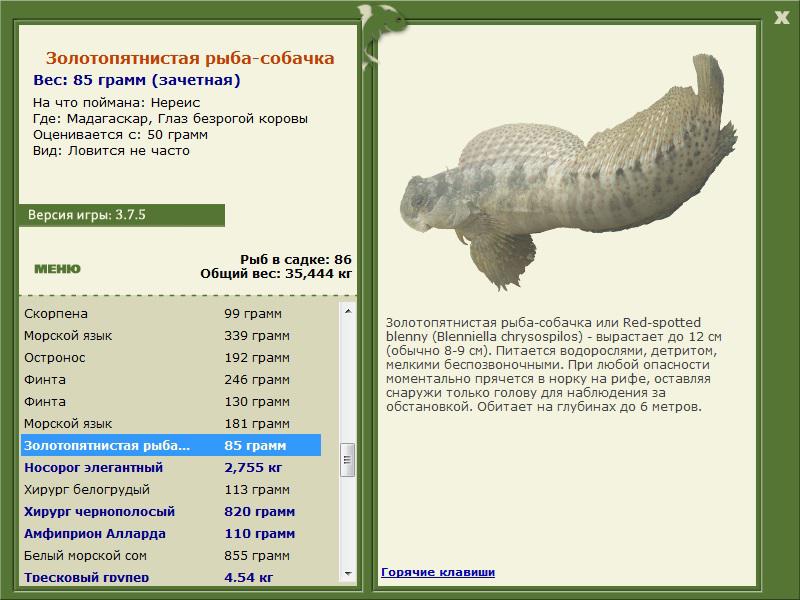Image resolution: width=800 pixels, height=600 pixels.
Task: Select the Хирург белогрудый 113 грамм row
Action: pyautogui.click(x=171, y=489)
